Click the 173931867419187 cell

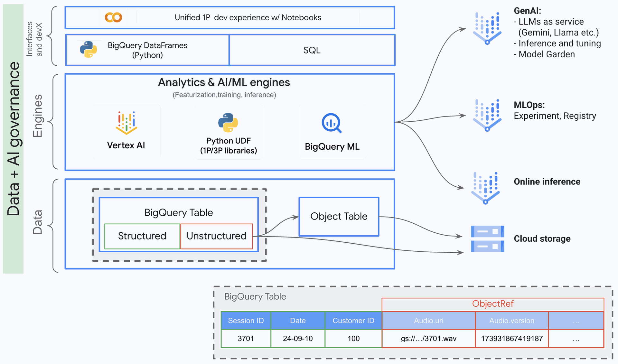click(x=512, y=339)
